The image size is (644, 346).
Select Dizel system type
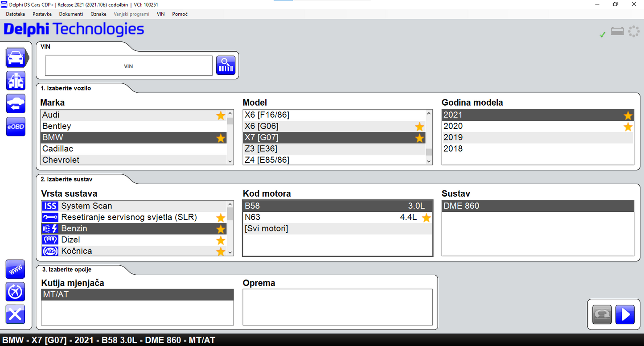click(x=70, y=240)
